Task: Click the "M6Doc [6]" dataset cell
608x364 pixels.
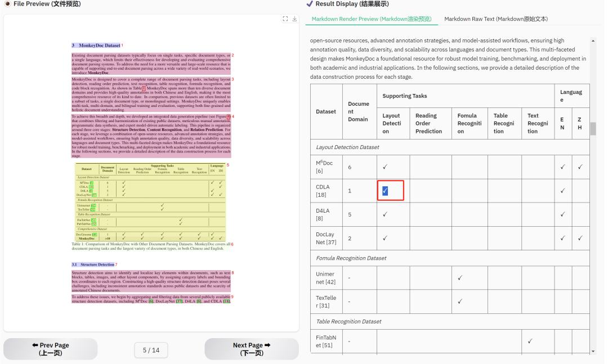Action: [326, 167]
